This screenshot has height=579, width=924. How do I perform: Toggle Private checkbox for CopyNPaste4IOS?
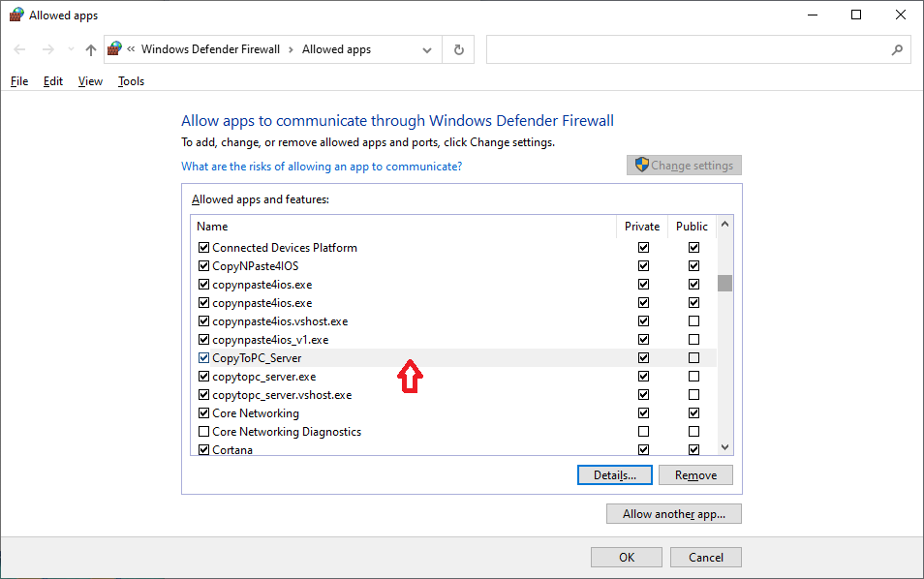tap(643, 265)
